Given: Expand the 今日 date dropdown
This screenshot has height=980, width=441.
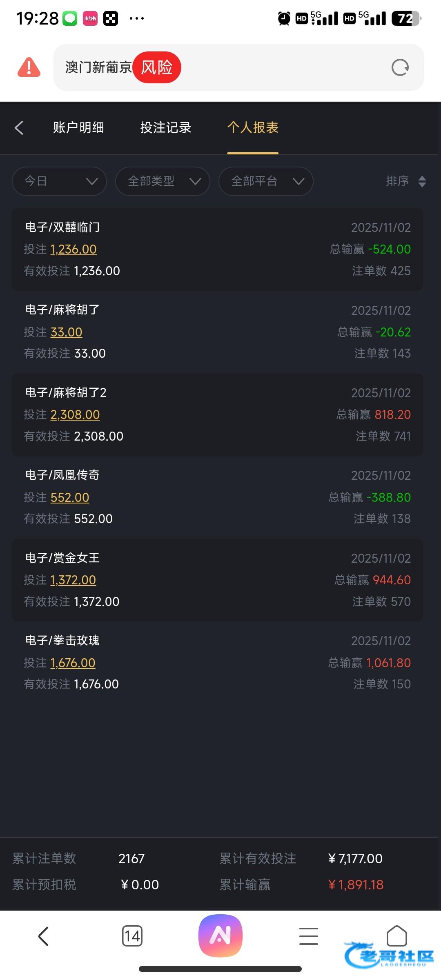Looking at the screenshot, I should [60, 181].
